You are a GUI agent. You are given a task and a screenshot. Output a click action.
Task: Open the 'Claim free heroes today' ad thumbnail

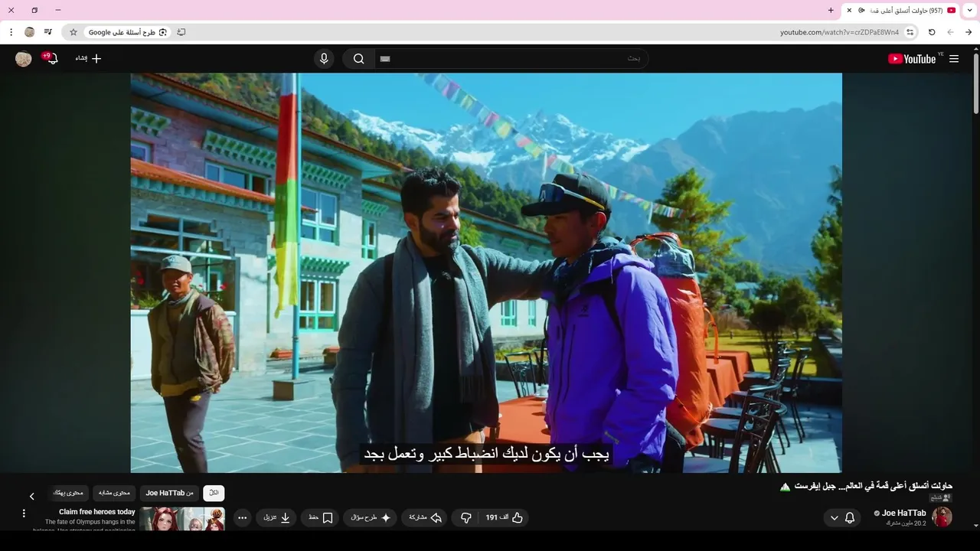182,519
